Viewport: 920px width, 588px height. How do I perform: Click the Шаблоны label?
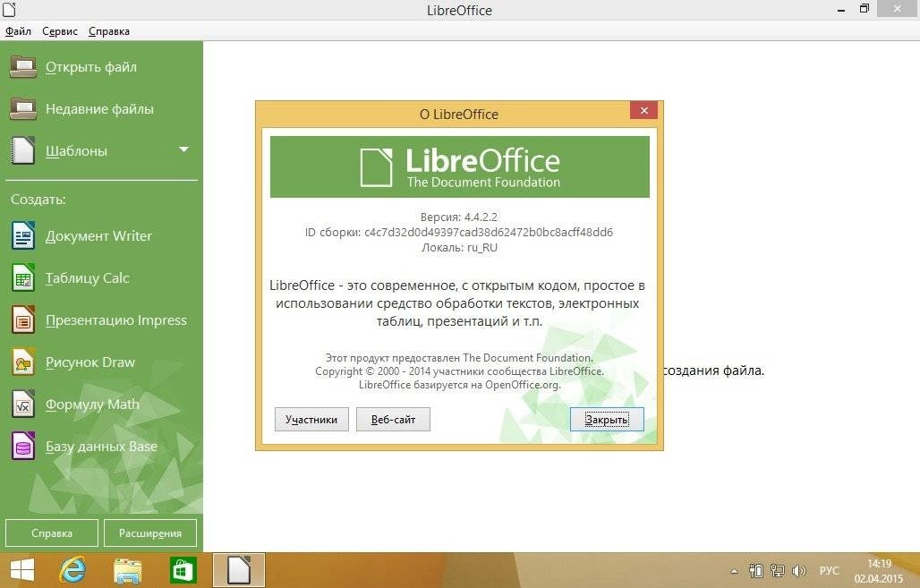pos(76,151)
